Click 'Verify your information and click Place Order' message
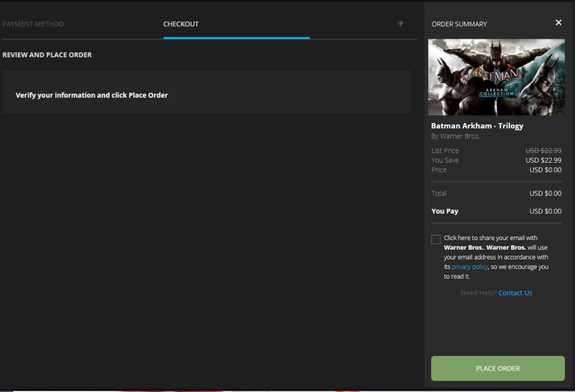The image size is (575, 392). [x=92, y=95]
